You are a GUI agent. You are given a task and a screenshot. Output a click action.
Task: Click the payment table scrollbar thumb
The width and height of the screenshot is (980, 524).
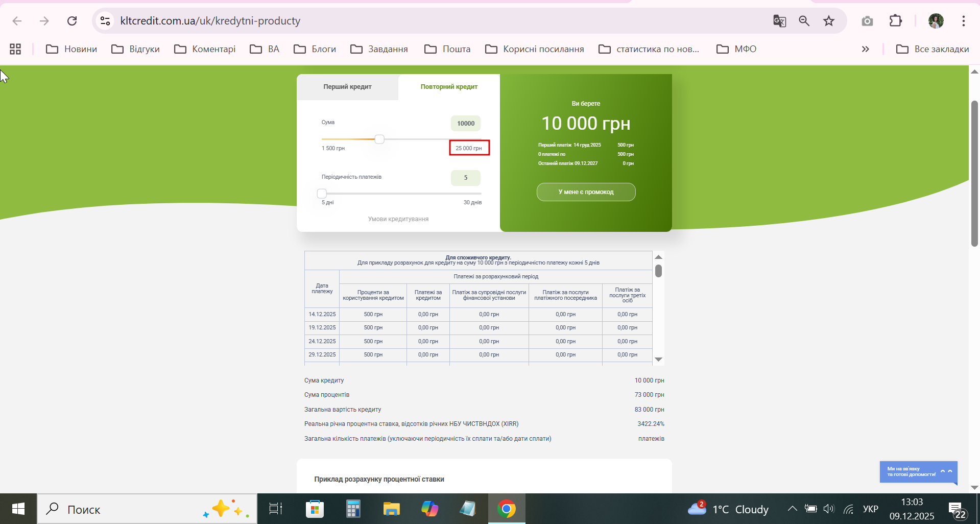659,271
